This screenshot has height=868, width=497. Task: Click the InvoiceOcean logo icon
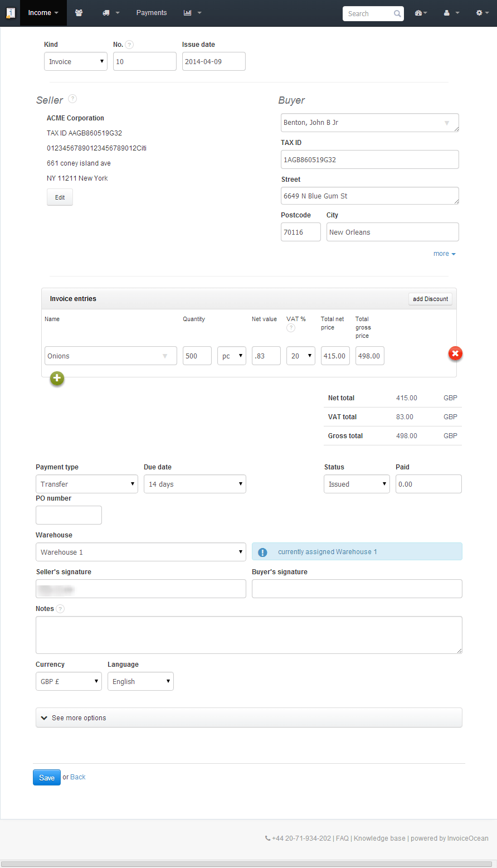point(10,12)
